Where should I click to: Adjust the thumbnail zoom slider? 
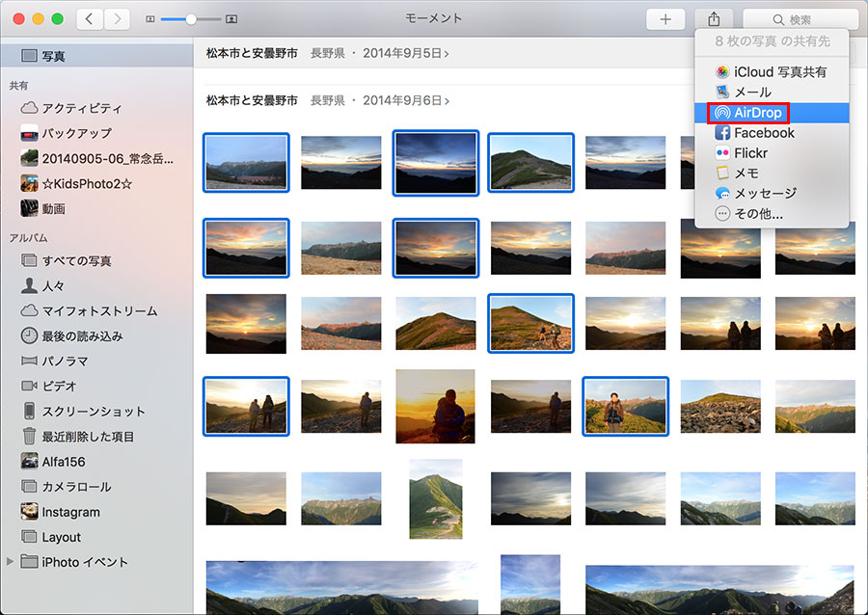(191, 19)
